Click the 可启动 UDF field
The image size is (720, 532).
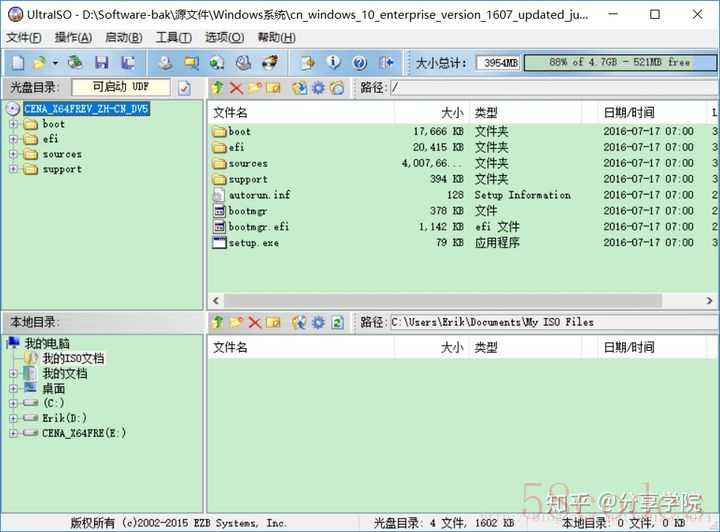121,87
